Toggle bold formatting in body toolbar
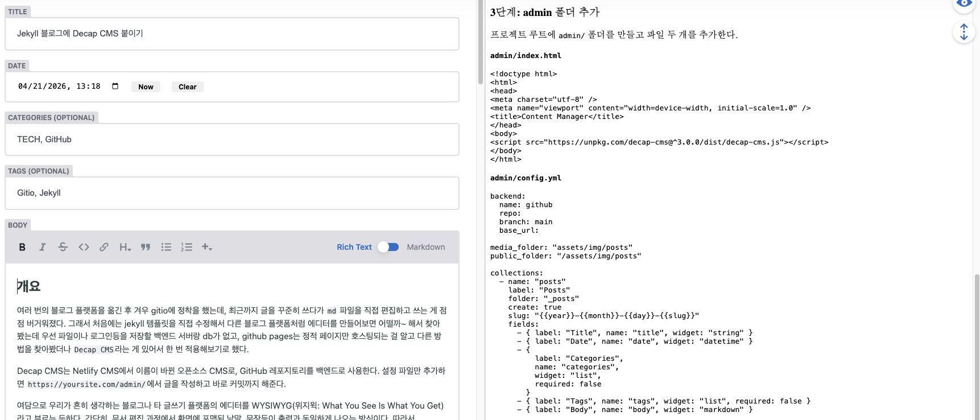The height and width of the screenshot is (420, 980). point(22,247)
